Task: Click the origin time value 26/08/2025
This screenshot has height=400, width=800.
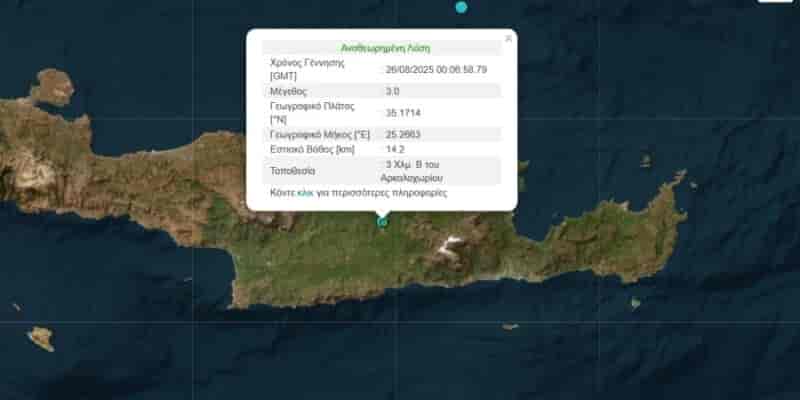Action: pos(436,70)
